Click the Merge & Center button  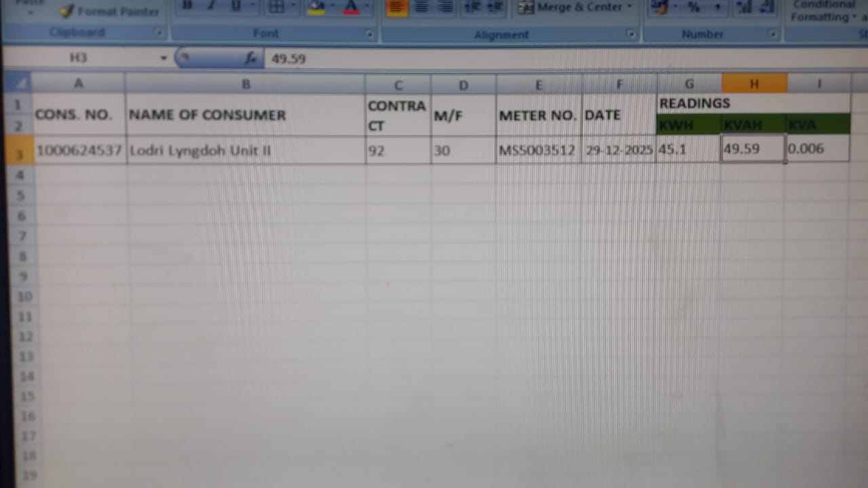pos(572,7)
